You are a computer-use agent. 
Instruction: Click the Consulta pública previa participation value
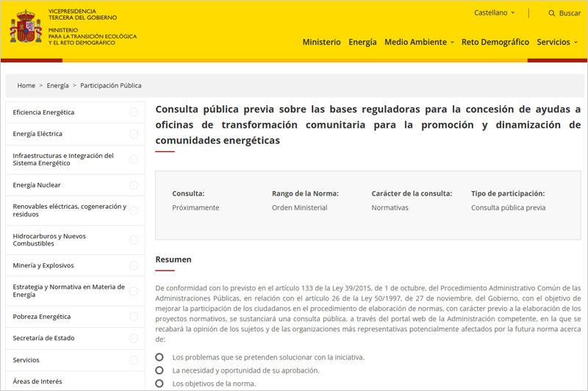(x=508, y=208)
